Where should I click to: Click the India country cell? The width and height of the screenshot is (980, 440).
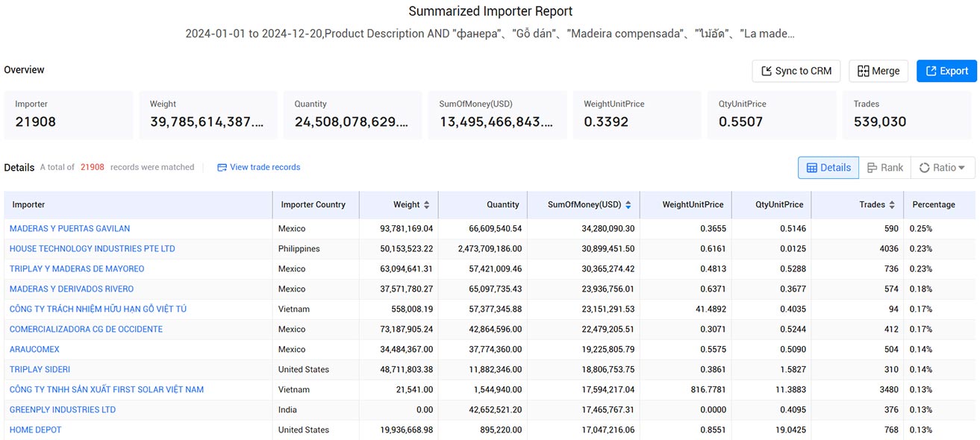(x=287, y=409)
